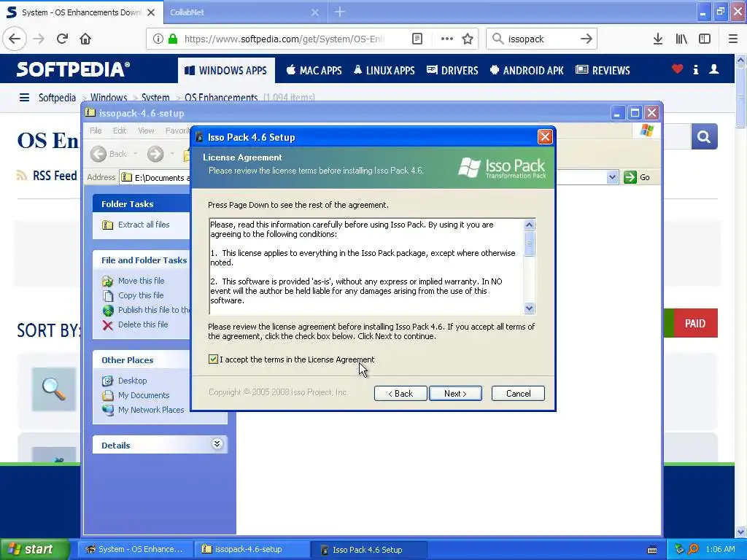Go back in Firefox browser
The image size is (747, 560).
[15, 39]
